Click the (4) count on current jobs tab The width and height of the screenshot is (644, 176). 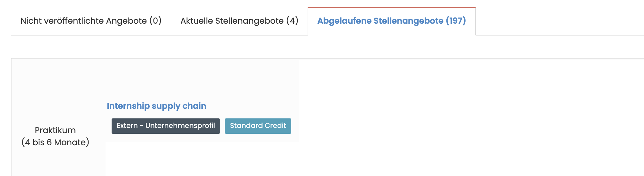[x=292, y=21]
